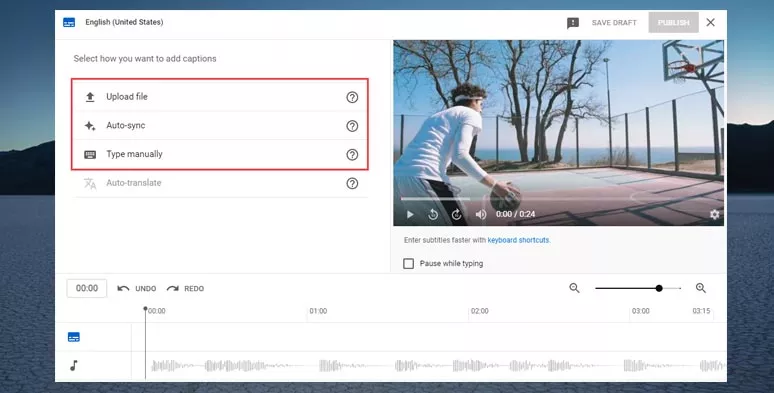Click the keyboard icon for Type manually

click(x=90, y=155)
